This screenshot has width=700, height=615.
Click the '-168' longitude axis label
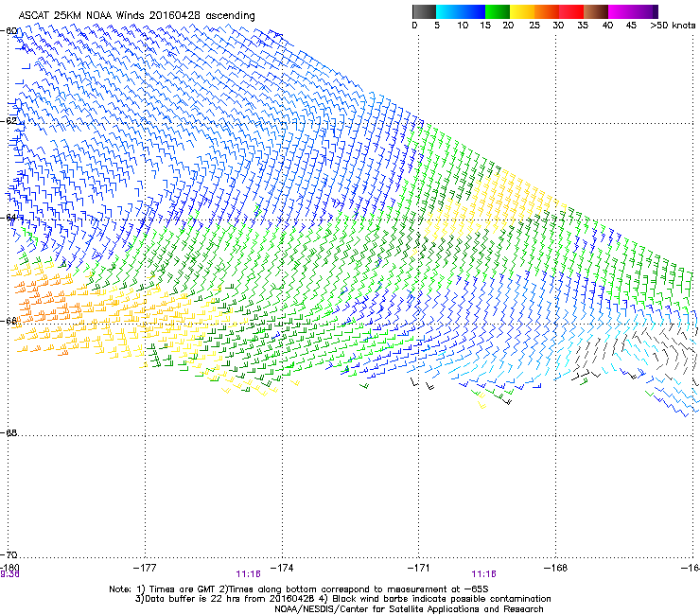click(555, 568)
